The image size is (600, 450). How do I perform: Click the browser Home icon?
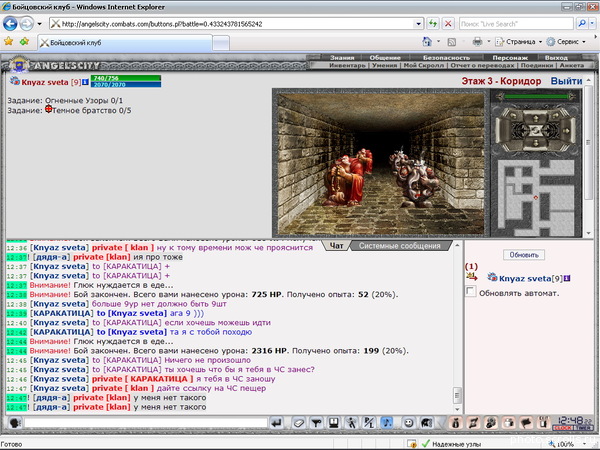point(427,41)
